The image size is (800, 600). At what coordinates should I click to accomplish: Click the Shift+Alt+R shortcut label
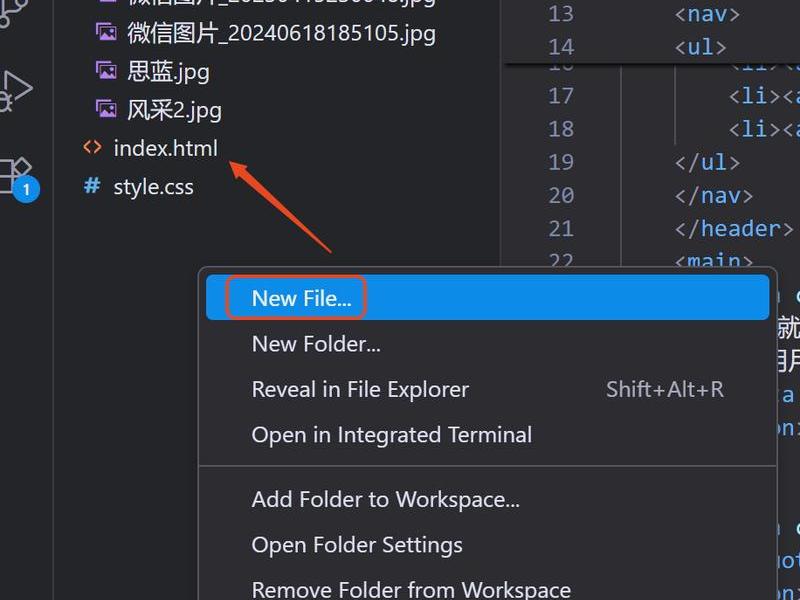pyautogui.click(x=665, y=390)
